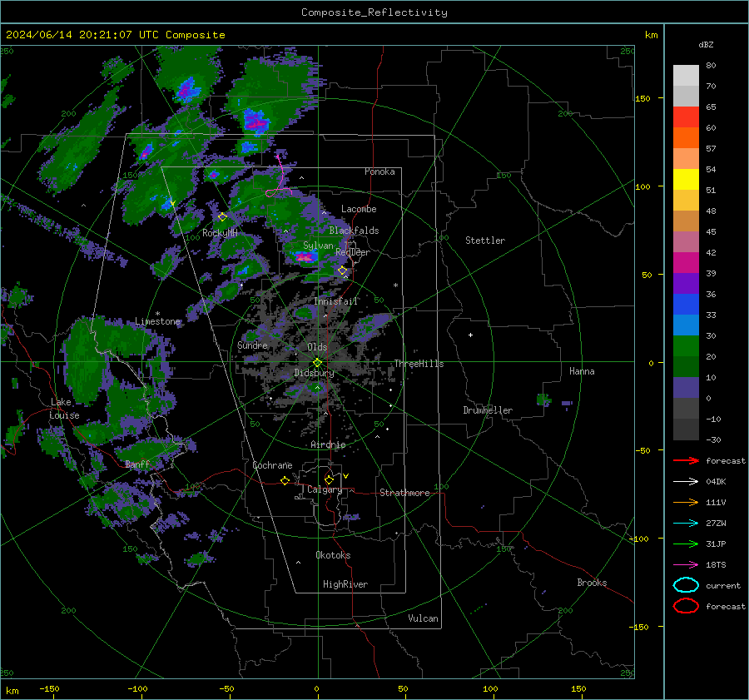Click the Sundre town label
749x700 pixels.
pyautogui.click(x=252, y=345)
